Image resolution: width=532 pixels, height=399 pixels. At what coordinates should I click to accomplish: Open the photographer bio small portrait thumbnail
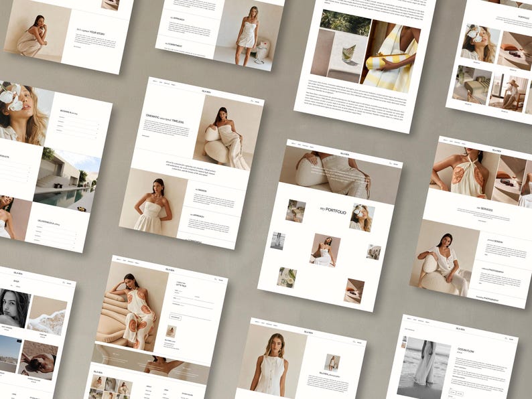(x=332, y=363)
